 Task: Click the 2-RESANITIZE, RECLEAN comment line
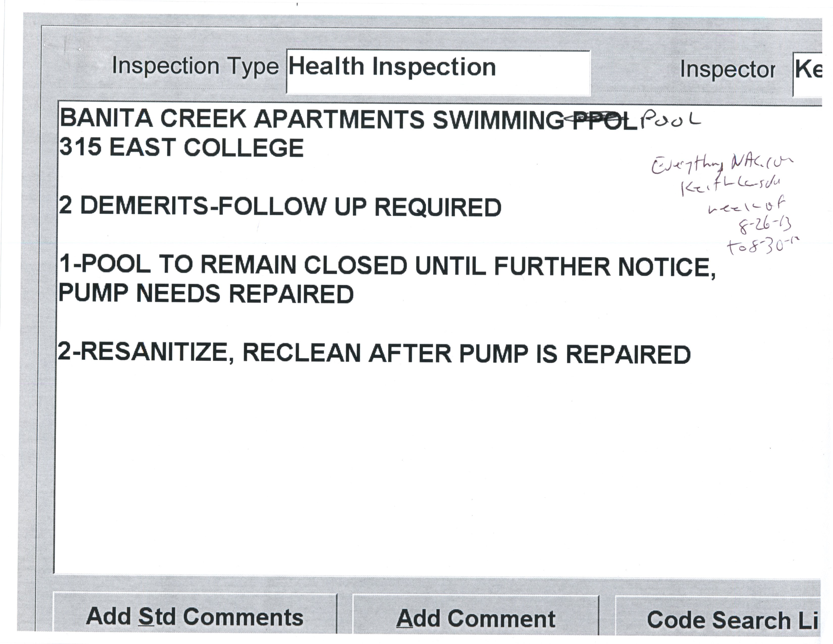click(x=374, y=353)
